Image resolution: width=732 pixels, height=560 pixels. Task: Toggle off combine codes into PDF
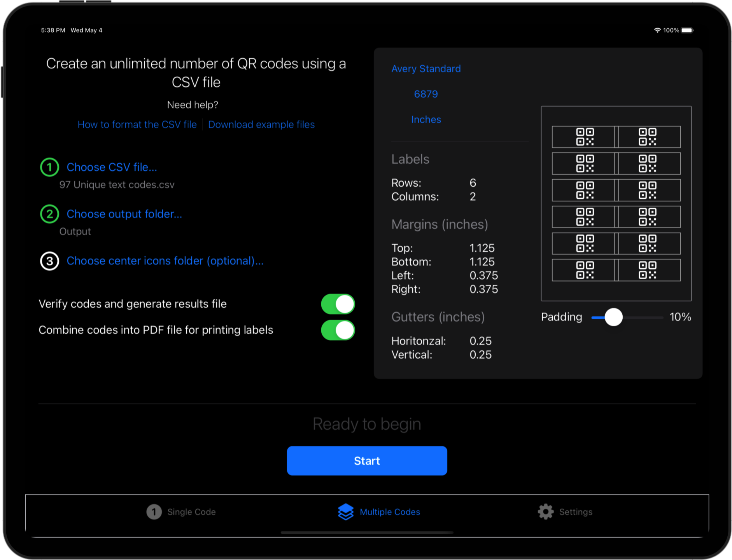click(x=338, y=330)
